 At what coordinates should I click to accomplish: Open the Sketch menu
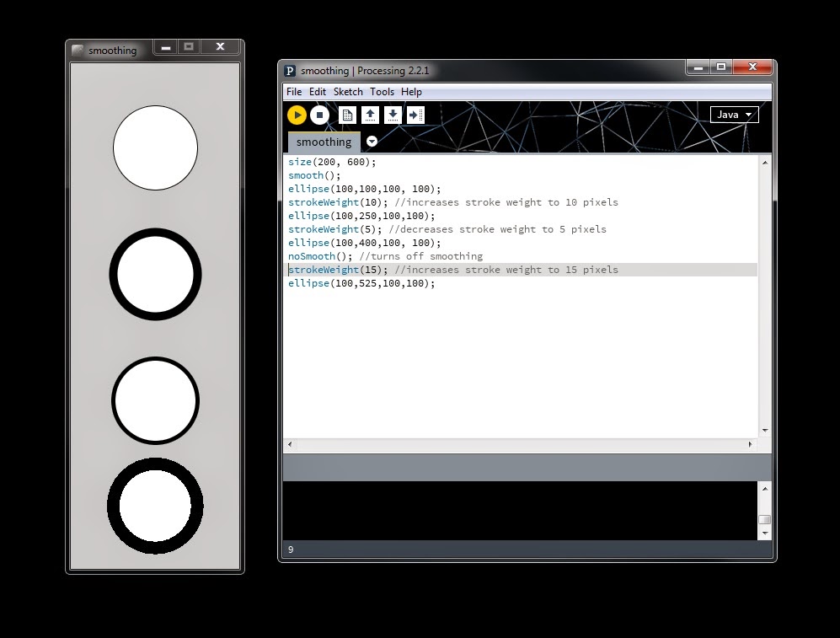pyautogui.click(x=348, y=92)
